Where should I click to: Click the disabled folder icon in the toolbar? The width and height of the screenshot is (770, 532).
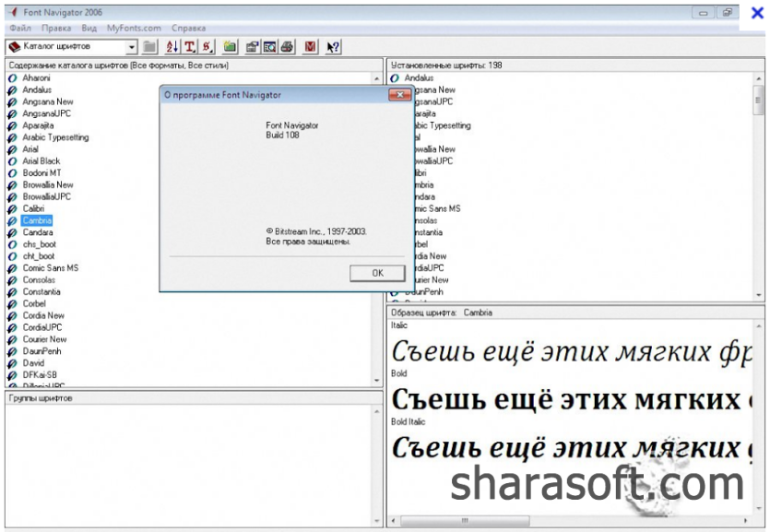[149, 47]
